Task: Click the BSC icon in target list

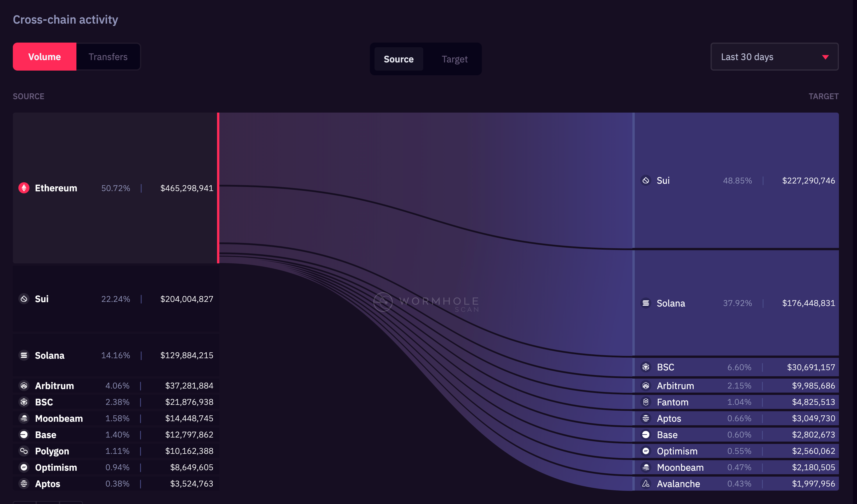Action: pyautogui.click(x=646, y=367)
